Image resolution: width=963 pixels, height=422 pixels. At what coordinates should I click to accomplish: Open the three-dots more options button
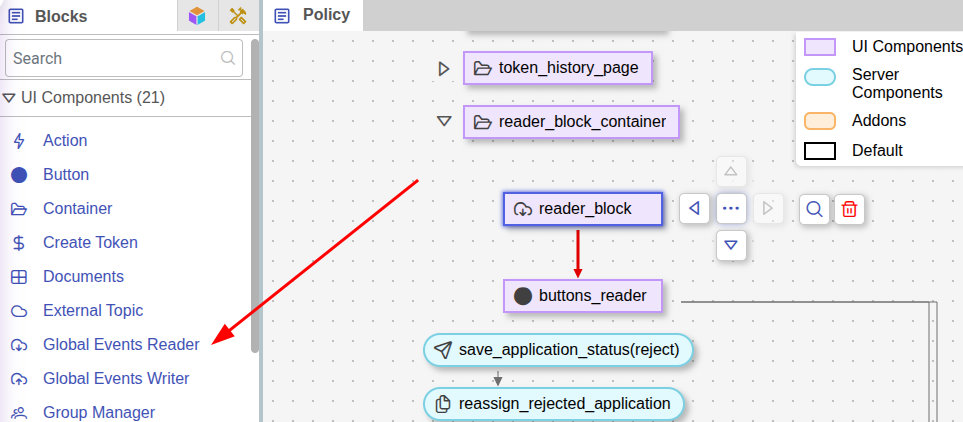point(732,209)
